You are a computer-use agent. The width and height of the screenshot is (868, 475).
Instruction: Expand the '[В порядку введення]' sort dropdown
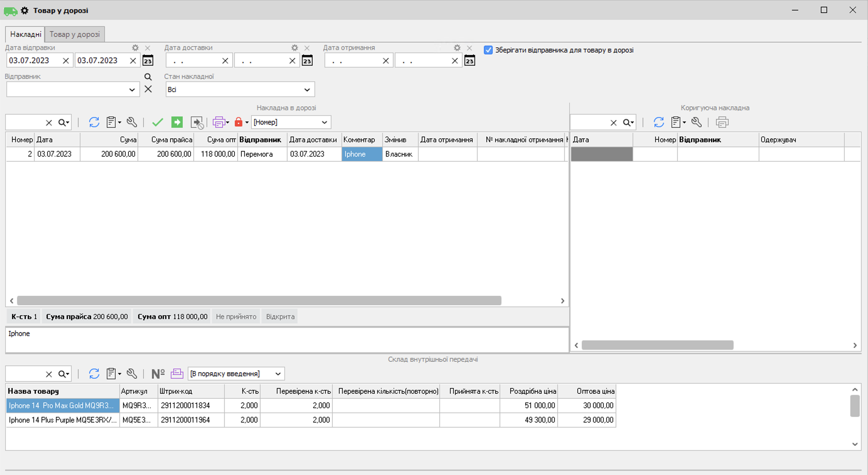[x=278, y=374]
